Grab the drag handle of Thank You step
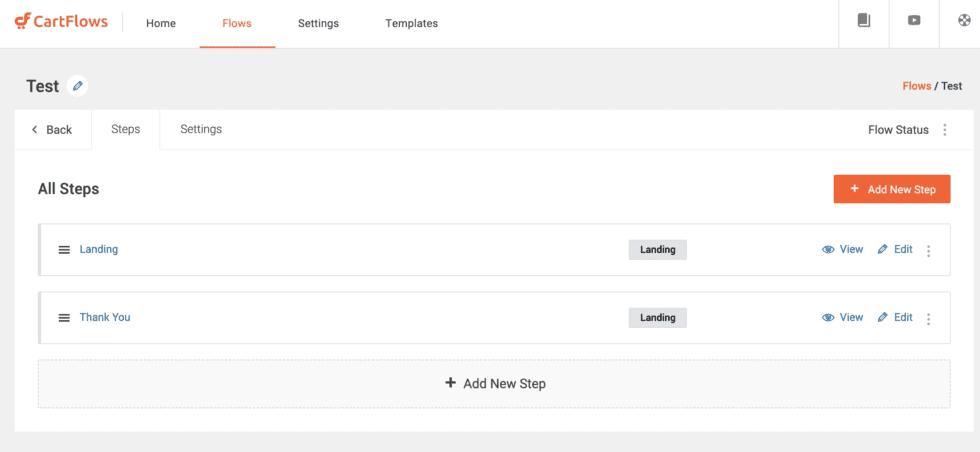 tap(64, 318)
